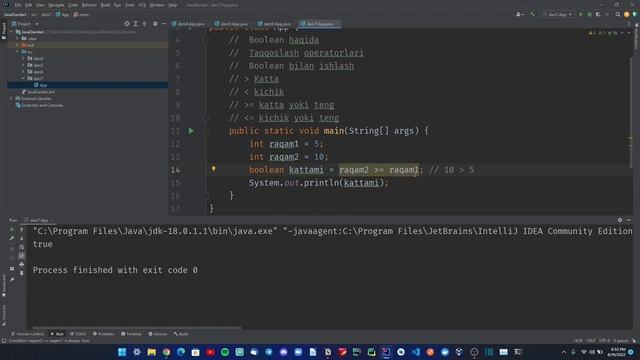Click the green run gutter arrow beside main

191,131
